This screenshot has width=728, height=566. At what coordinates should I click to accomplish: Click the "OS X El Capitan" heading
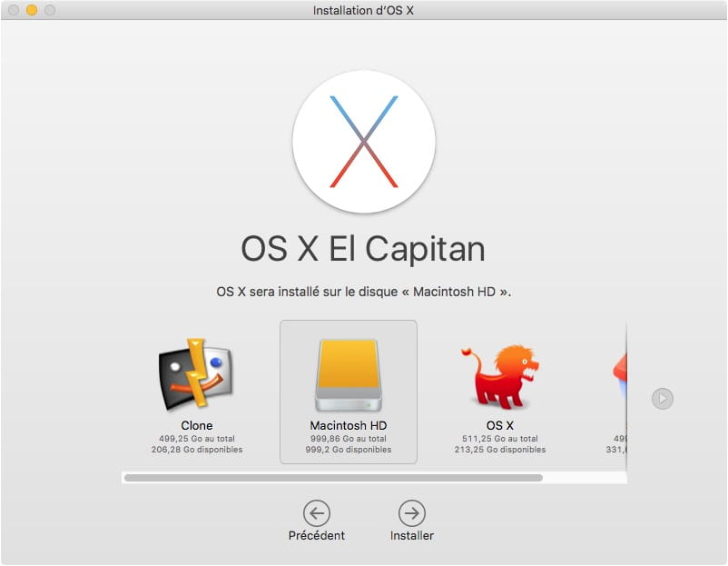coord(363,249)
